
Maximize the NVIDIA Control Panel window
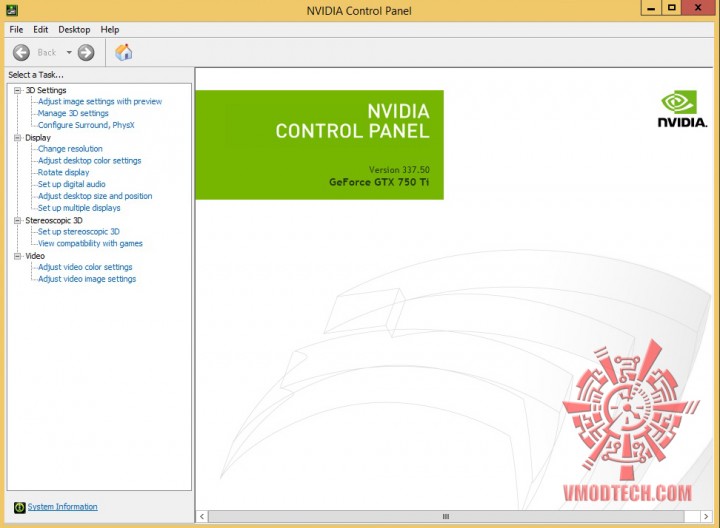click(x=671, y=8)
